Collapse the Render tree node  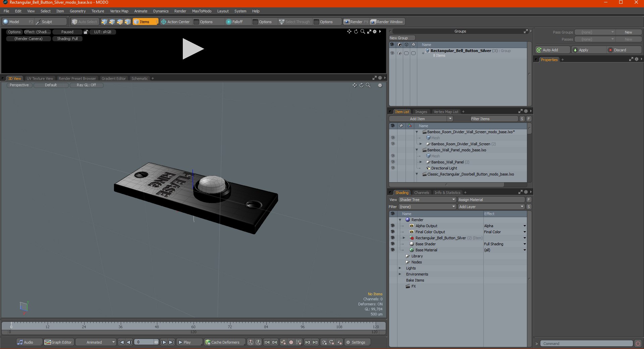(x=400, y=220)
